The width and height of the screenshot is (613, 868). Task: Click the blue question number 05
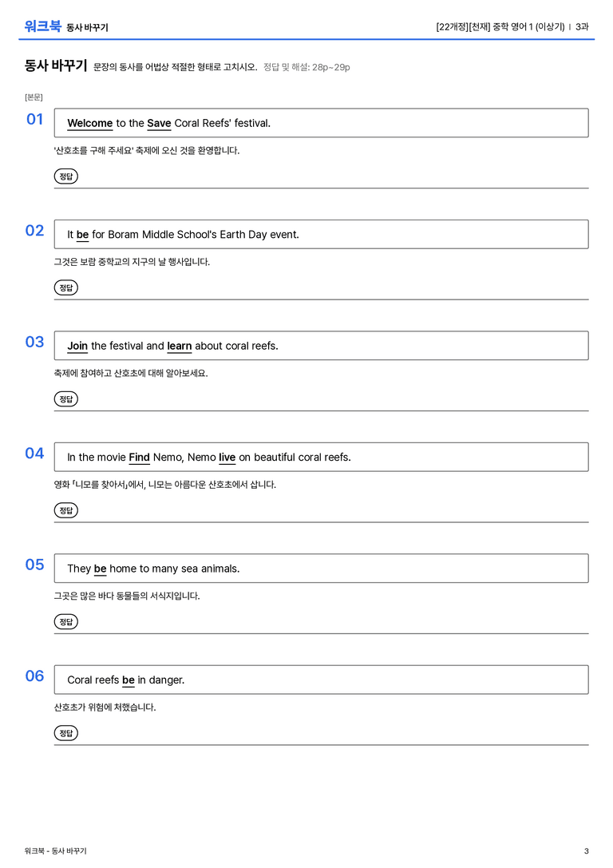(34, 565)
